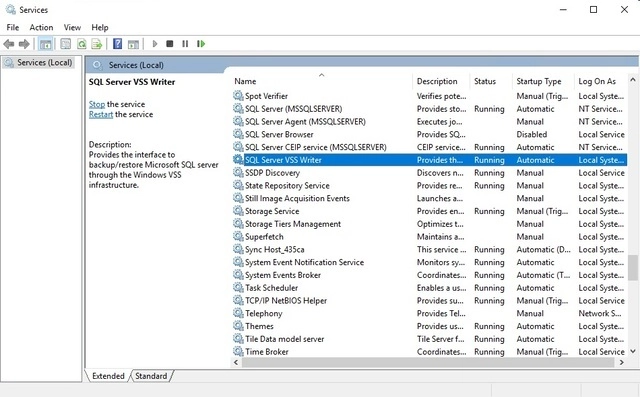Click the Export List toolbar icon
Screen dimensions: 640x397
click(97, 44)
